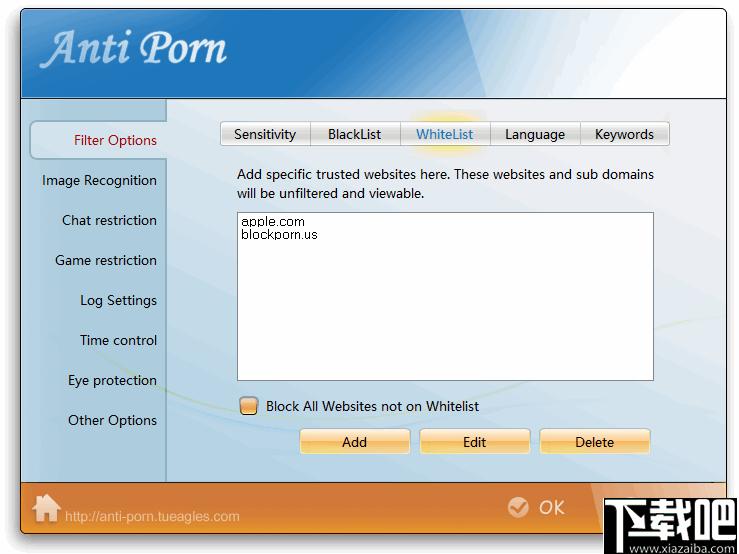
Task: Open the anti-porn.tueagles.com link
Action: [152, 516]
